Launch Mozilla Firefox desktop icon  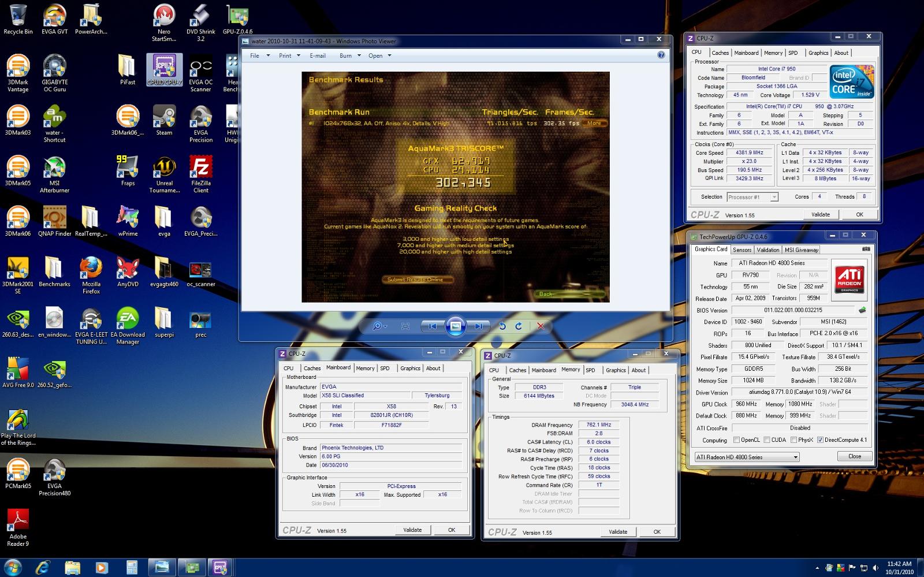click(91, 276)
